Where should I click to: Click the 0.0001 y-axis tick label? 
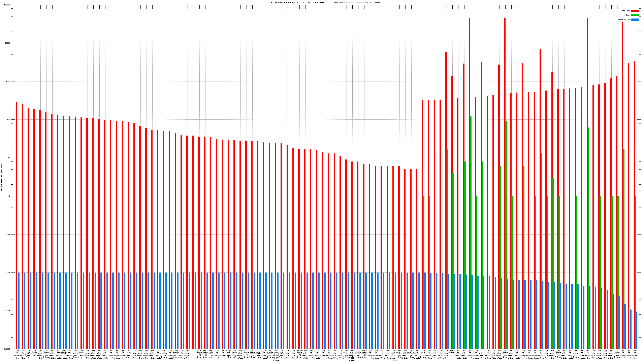pos(7,349)
